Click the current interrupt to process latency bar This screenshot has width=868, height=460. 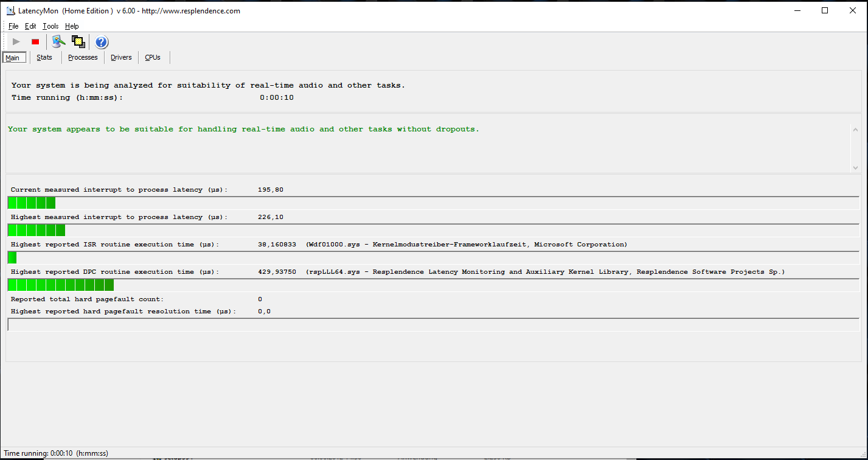pyautogui.click(x=32, y=203)
